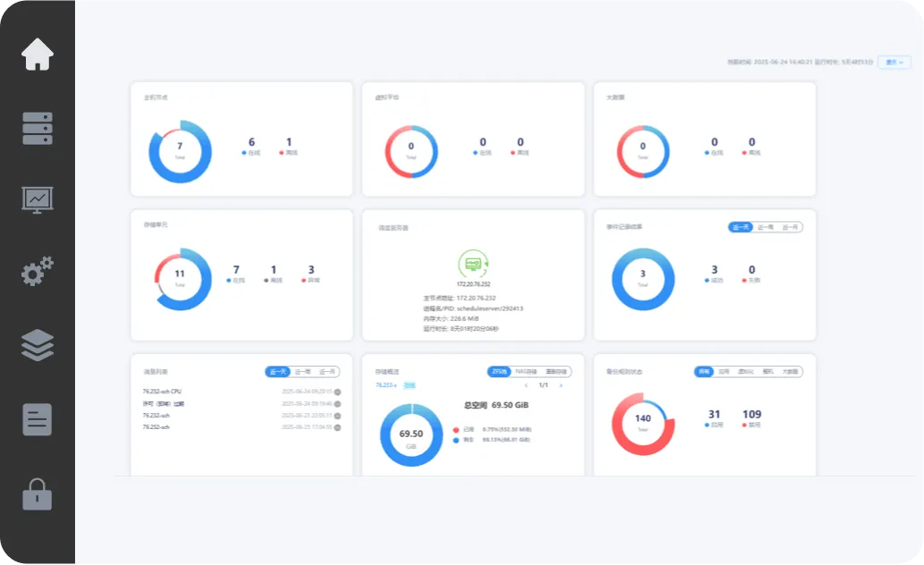Screen dimensions: 924x565
Task: Click the 69.50 GiB storage donut chart
Action: [411, 434]
